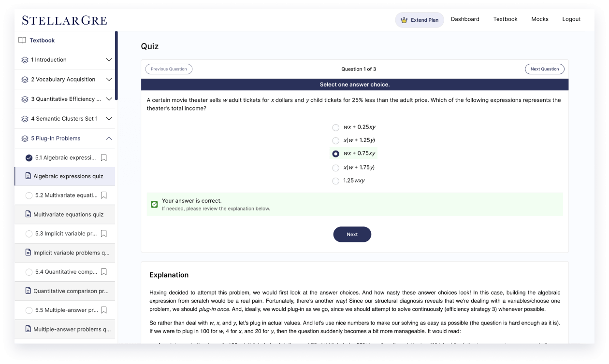Open the Textbook icon atop the sidebar
This screenshot has width=609, height=364.
click(x=23, y=40)
